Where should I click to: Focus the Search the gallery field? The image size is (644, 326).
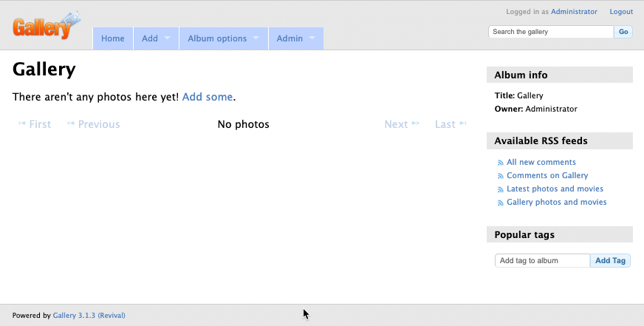(x=550, y=32)
